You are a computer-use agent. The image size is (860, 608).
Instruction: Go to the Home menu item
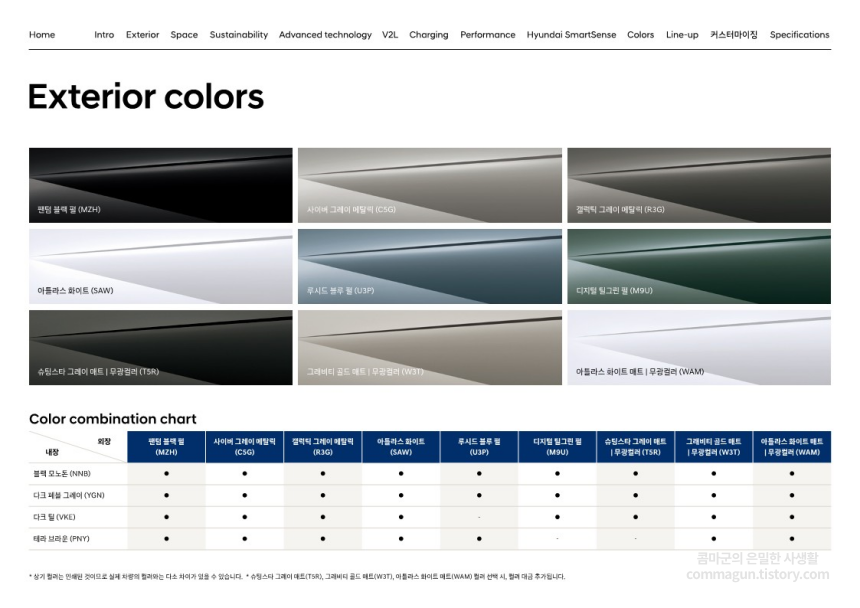[x=42, y=35]
